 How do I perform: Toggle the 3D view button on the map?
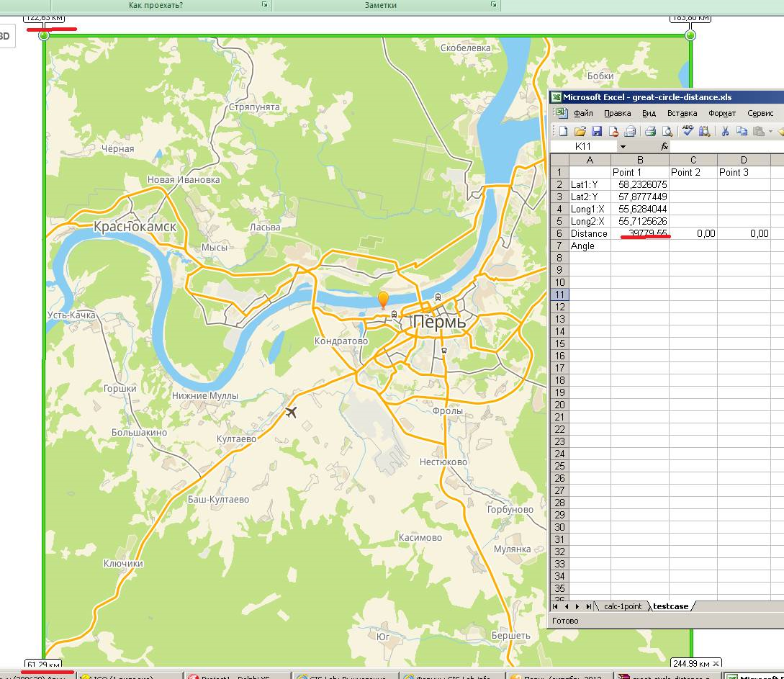point(6,37)
